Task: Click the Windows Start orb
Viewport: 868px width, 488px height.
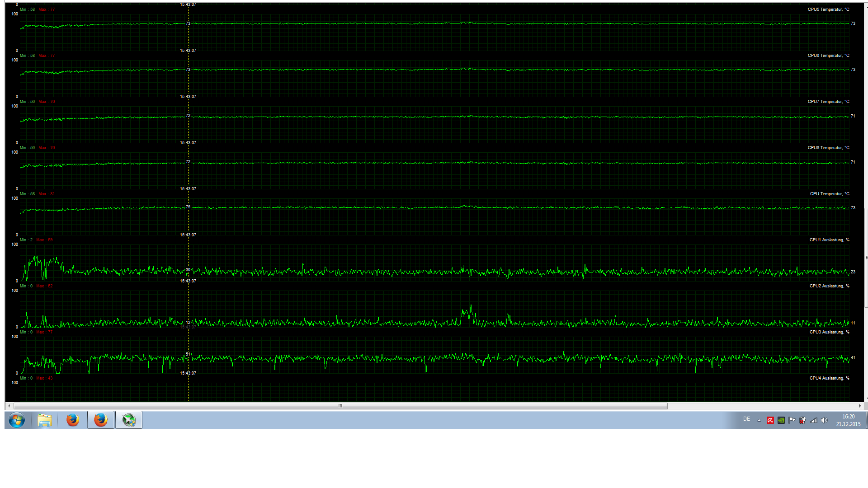Action: click(x=17, y=420)
